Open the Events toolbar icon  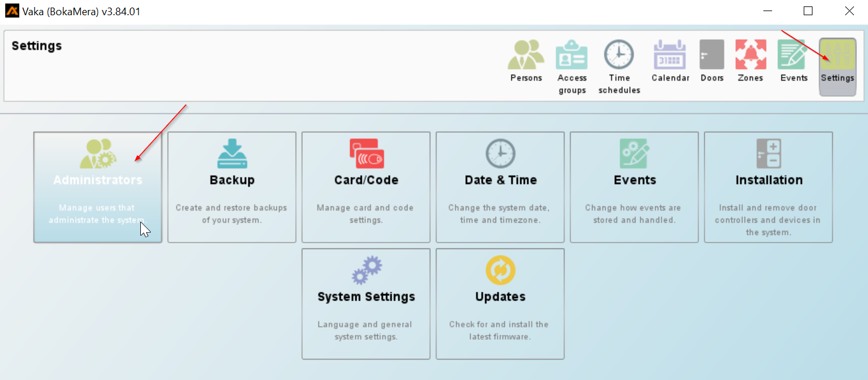(x=794, y=55)
